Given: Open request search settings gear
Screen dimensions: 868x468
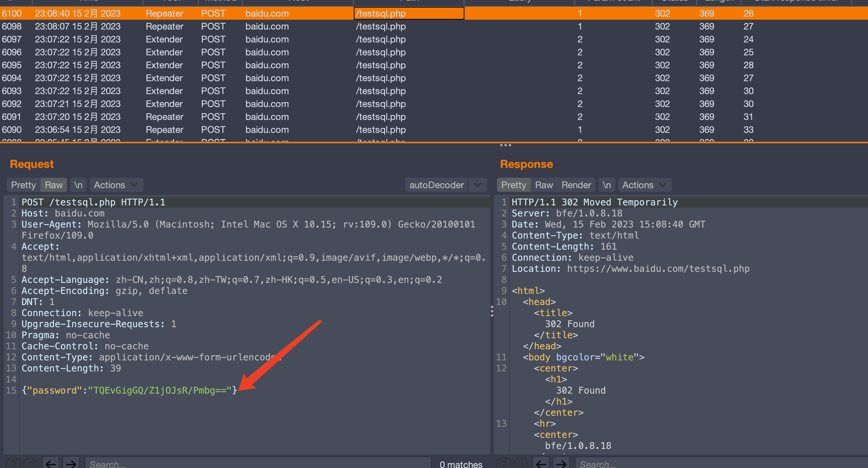Looking at the screenshot, I should click(31, 464).
